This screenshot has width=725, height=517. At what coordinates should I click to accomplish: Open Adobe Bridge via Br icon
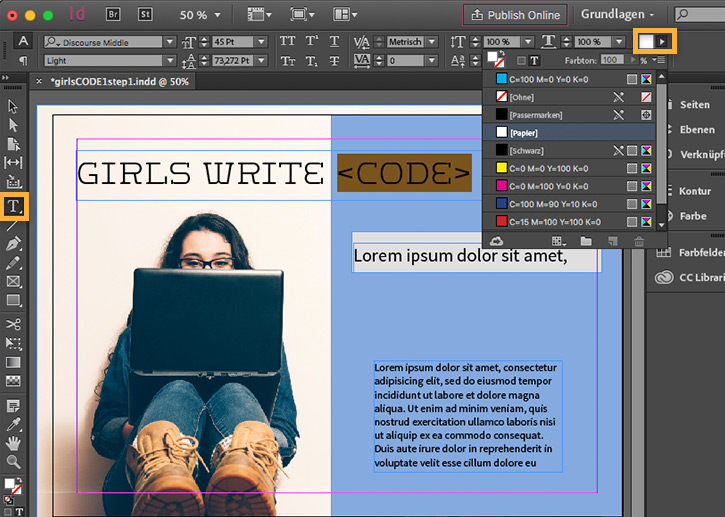pyautogui.click(x=113, y=15)
